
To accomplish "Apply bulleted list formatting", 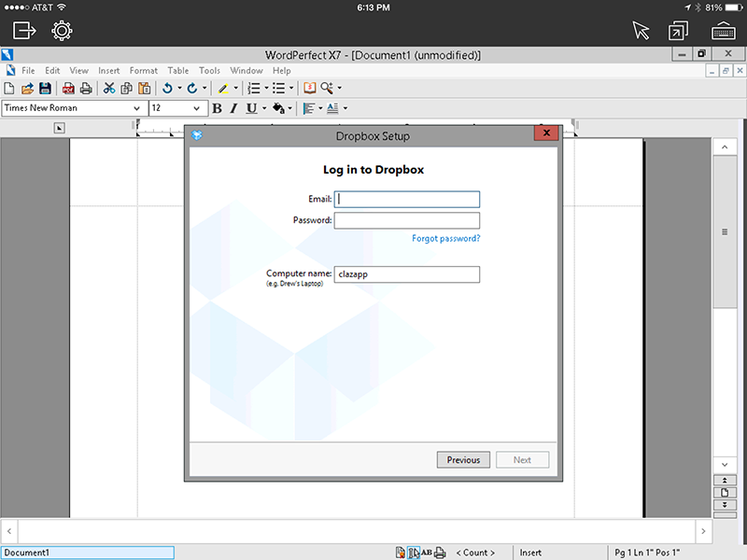I will click(x=278, y=88).
